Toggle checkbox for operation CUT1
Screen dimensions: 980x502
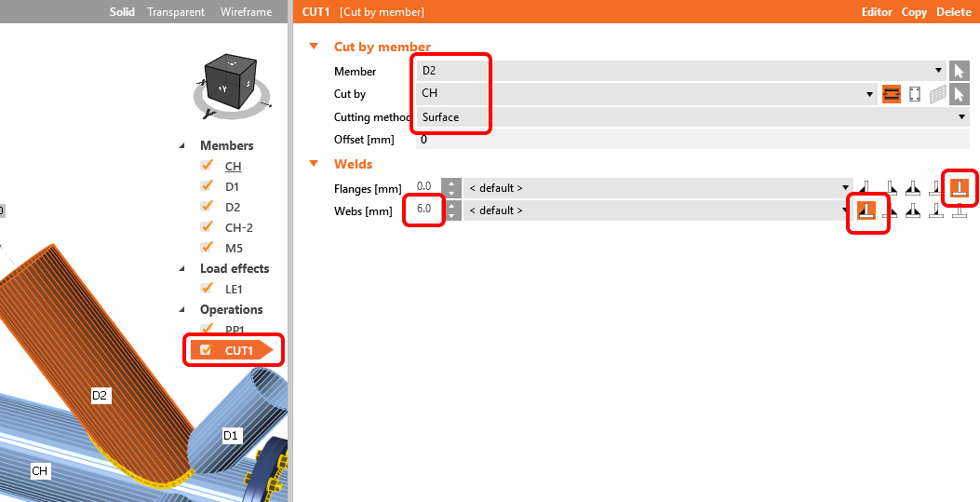point(206,350)
